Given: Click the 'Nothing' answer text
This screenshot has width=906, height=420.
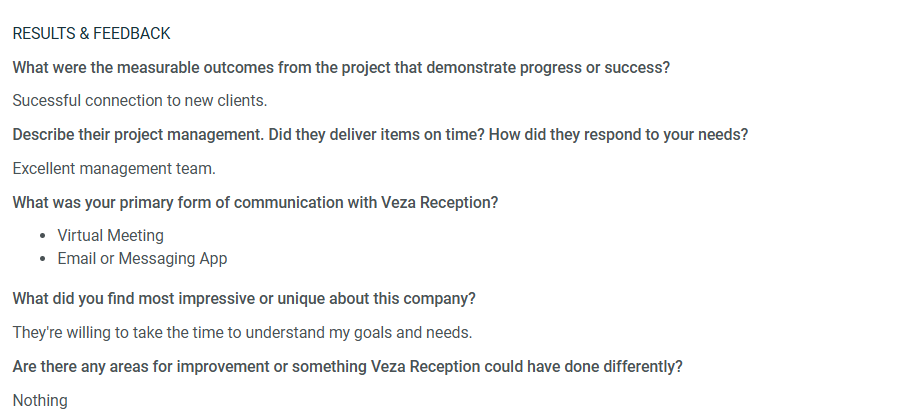Looking at the screenshot, I should [x=40, y=400].
